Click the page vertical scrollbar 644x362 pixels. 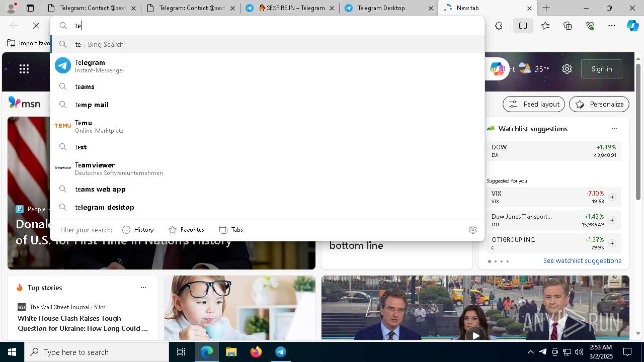(x=638, y=132)
